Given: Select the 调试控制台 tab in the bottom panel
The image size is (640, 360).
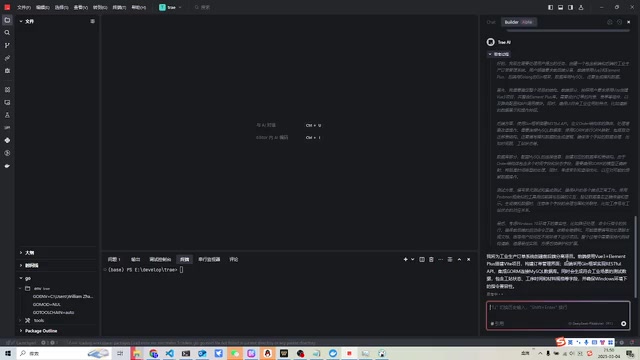Looking at the screenshot, I should coord(160,259).
